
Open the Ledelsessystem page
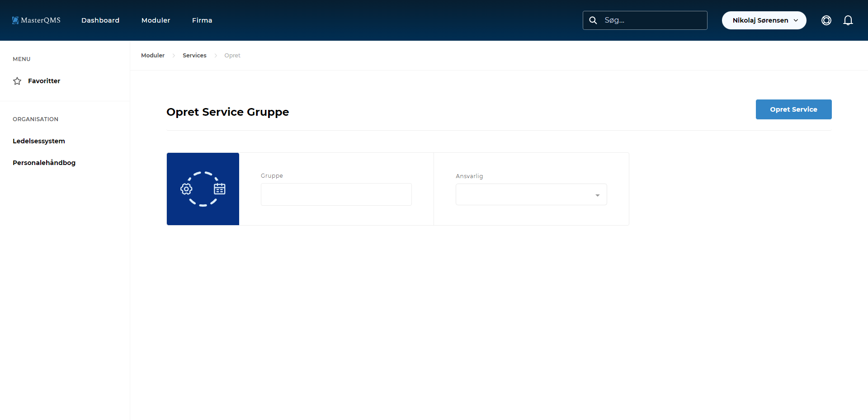38,141
